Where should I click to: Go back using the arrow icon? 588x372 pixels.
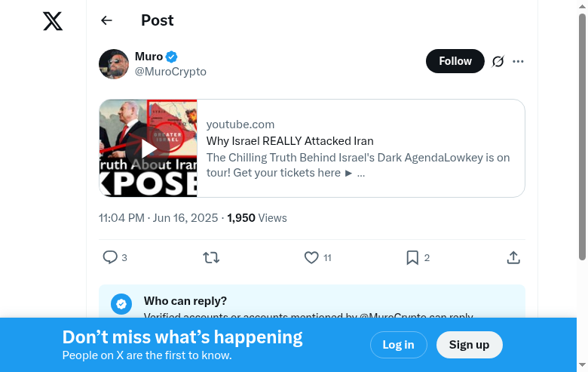click(x=106, y=20)
